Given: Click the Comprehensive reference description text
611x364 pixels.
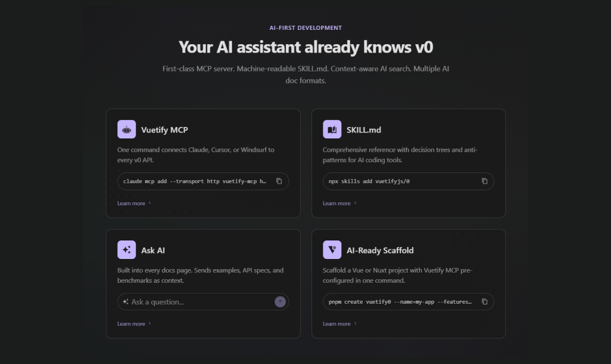Looking at the screenshot, I should pyautogui.click(x=400, y=155).
